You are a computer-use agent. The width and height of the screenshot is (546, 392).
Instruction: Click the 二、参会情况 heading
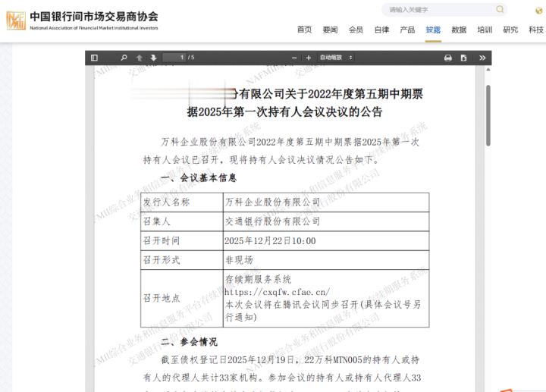190,342
